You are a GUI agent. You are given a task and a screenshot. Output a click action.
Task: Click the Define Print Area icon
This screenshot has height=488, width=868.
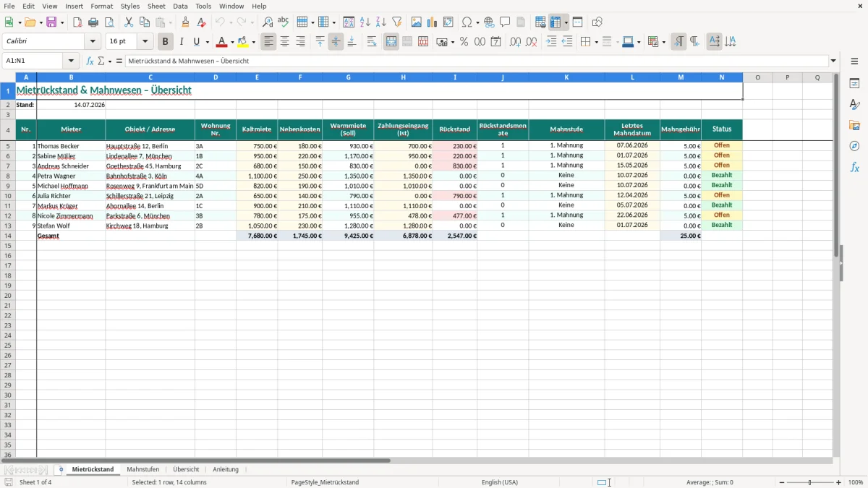click(x=540, y=22)
